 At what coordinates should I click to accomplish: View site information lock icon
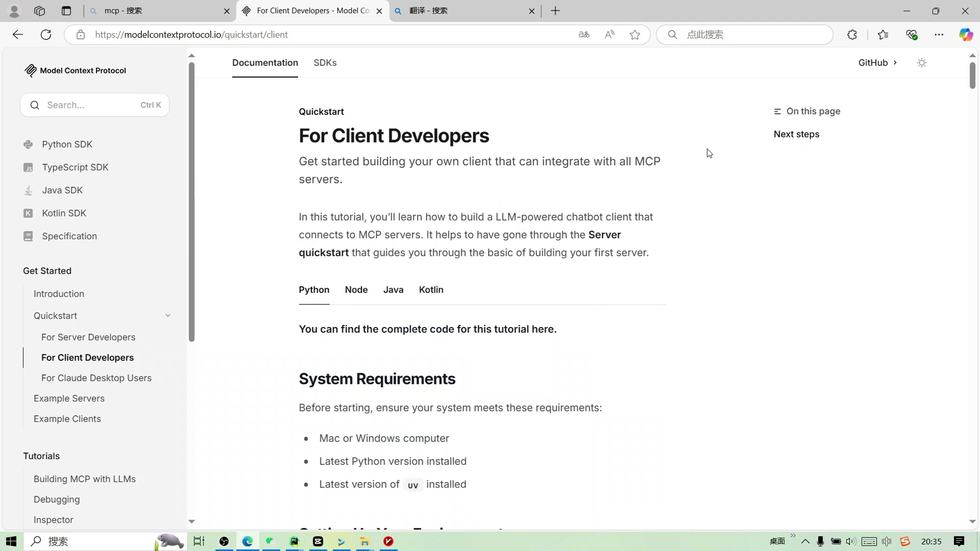tap(80, 35)
